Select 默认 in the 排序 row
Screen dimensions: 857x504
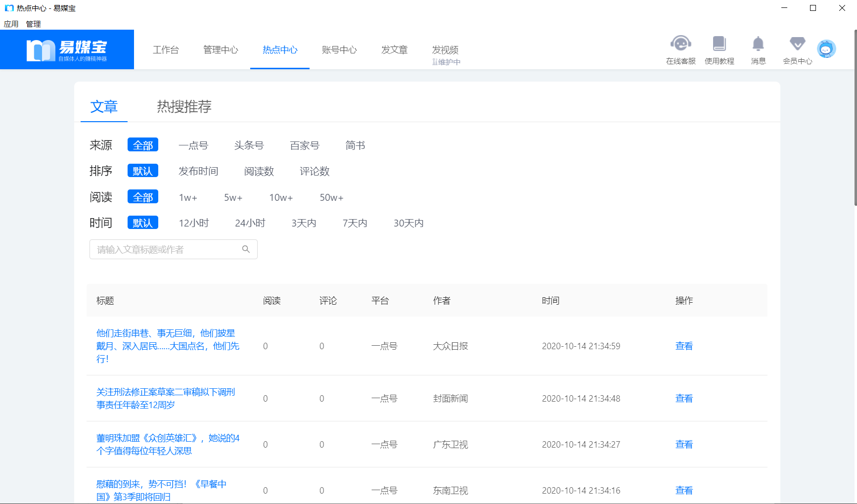tap(143, 171)
